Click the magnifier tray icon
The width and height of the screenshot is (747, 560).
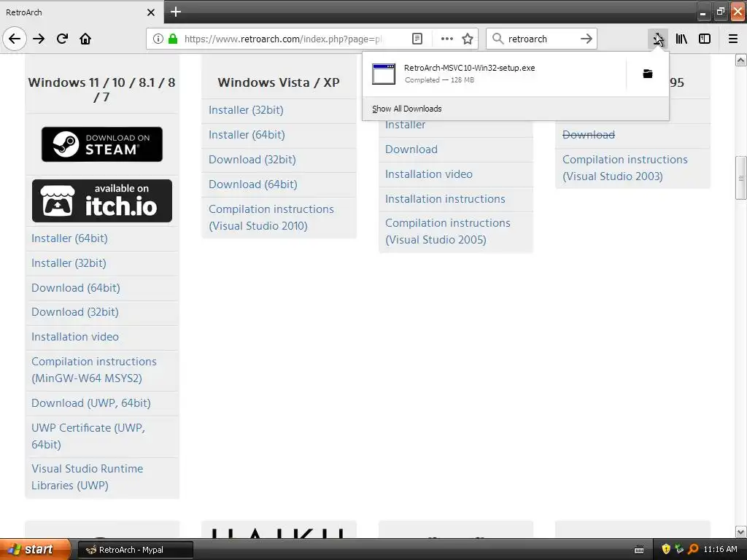tap(693, 550)
